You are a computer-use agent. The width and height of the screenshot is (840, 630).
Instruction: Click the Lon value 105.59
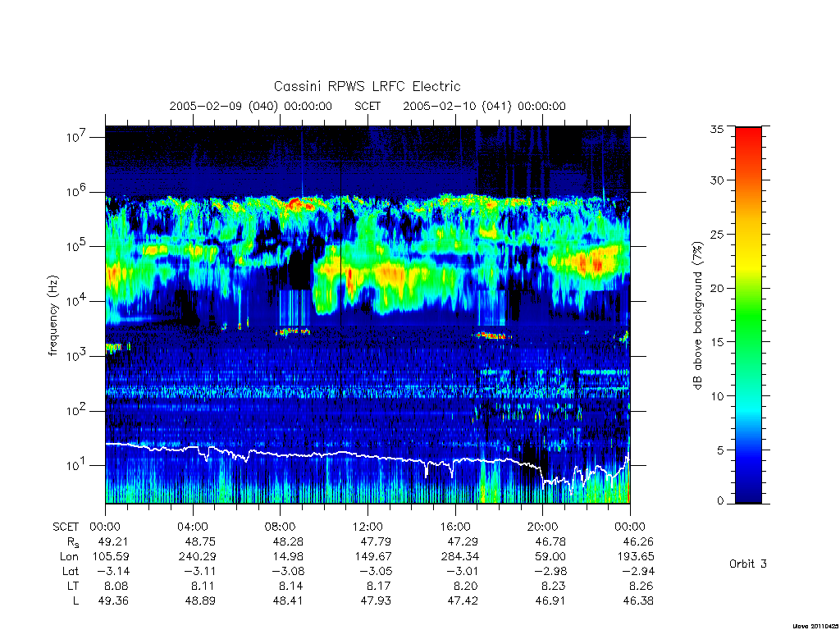point(111,557)
